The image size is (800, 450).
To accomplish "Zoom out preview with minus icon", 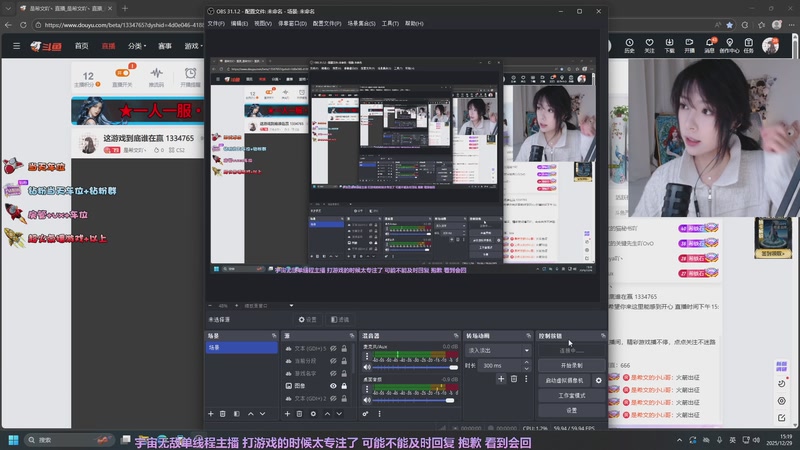I will point(210,306).
